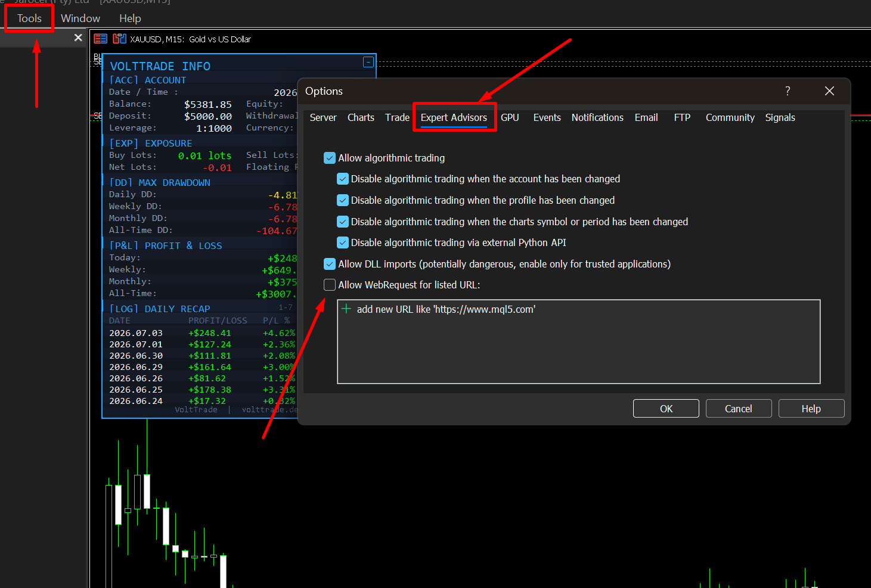
Task: Open the Notifications tab
Action: click(x=597, y=117)
